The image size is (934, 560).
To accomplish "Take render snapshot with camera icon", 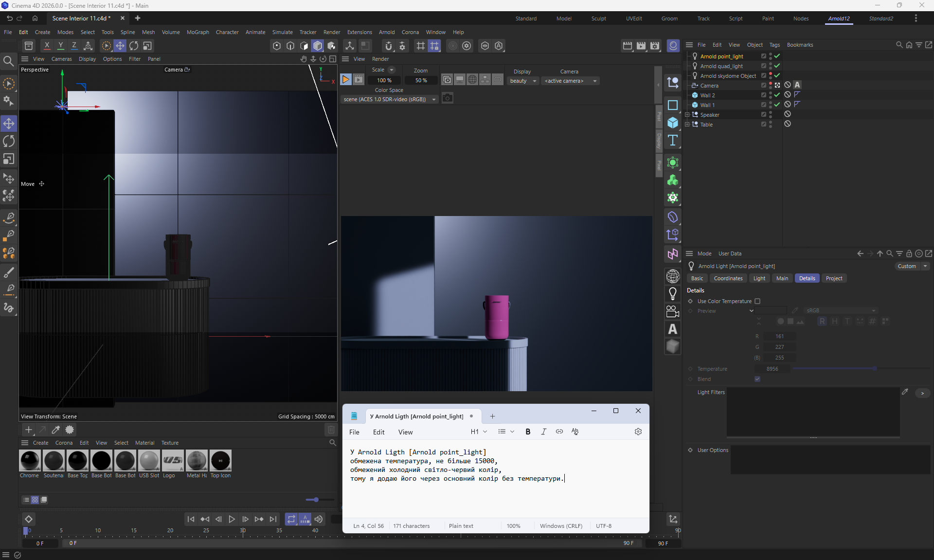I will click(448, 98).
